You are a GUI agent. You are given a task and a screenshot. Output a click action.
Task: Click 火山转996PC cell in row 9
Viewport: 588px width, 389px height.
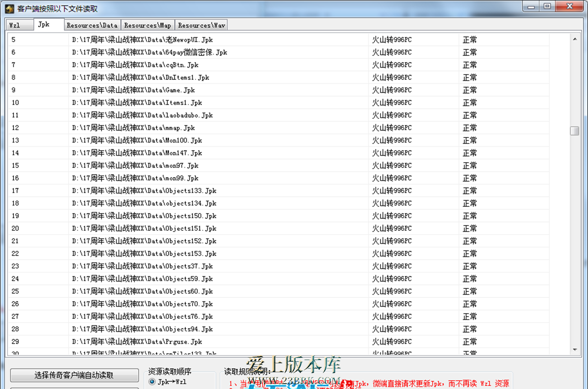pos(414,90)
